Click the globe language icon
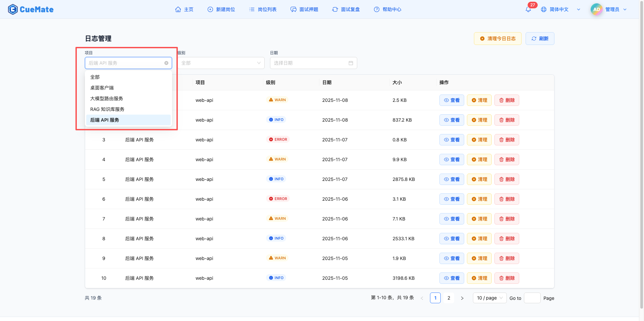 point(543,9)
